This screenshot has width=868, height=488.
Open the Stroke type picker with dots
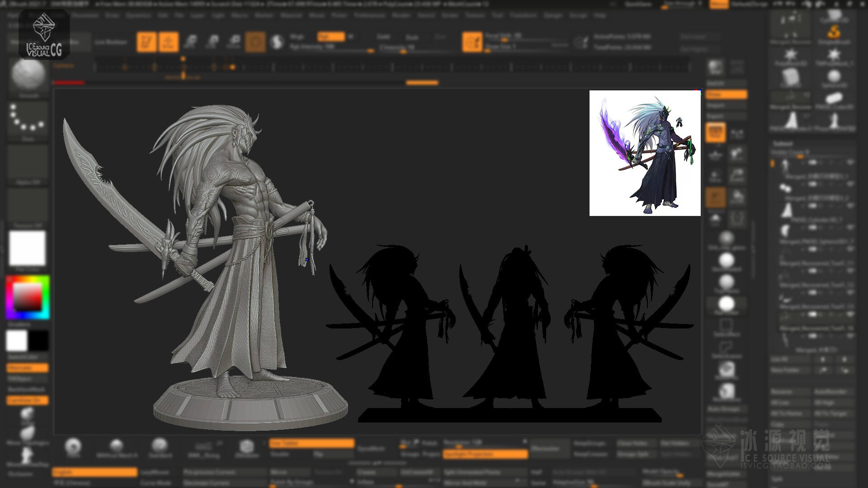(28, 121)
